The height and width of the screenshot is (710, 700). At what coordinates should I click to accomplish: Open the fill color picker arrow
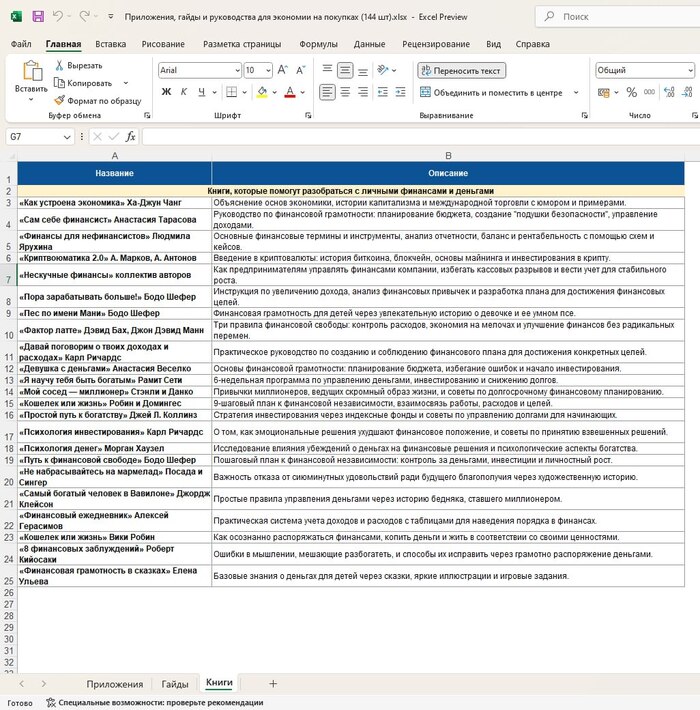pyautogui.click(x=276, y=92)
